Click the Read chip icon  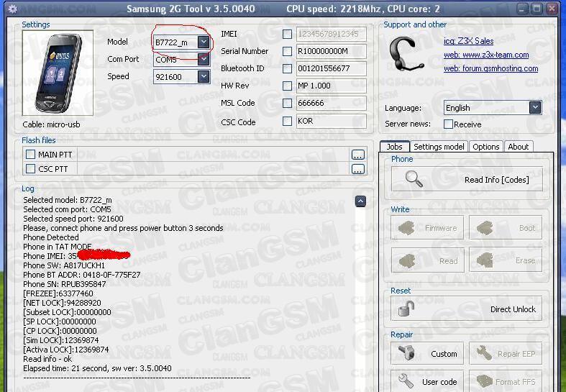[x=406, y=260]
